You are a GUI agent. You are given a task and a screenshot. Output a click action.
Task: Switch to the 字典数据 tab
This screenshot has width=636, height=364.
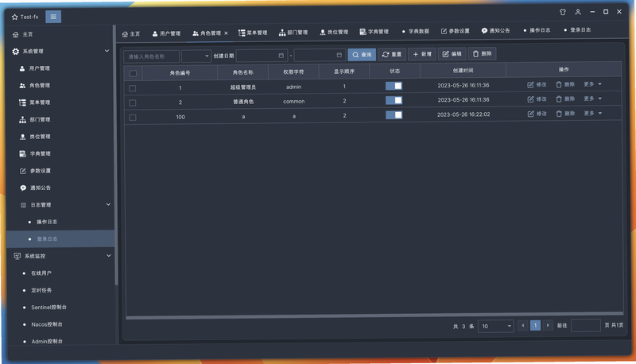click(415, 31)
